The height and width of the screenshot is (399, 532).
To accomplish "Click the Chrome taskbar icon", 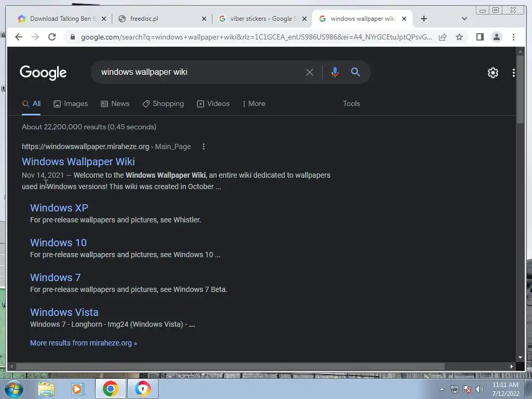I will (x=110, y=389).
